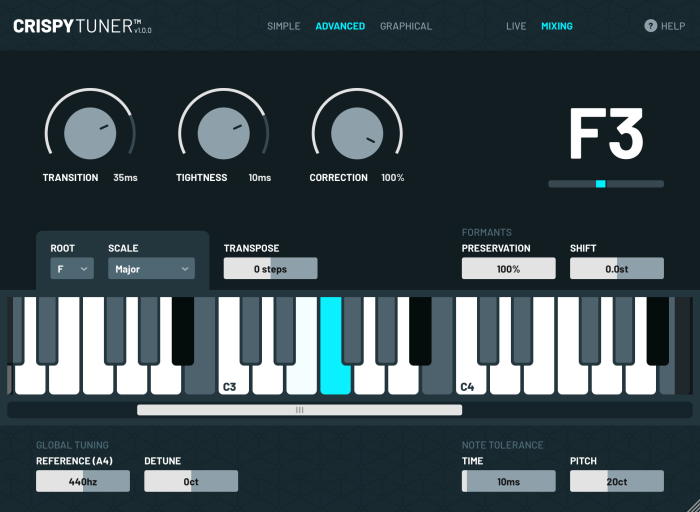Click the Correction knob
Screen dimensions: 700x512
click(357, 133)
